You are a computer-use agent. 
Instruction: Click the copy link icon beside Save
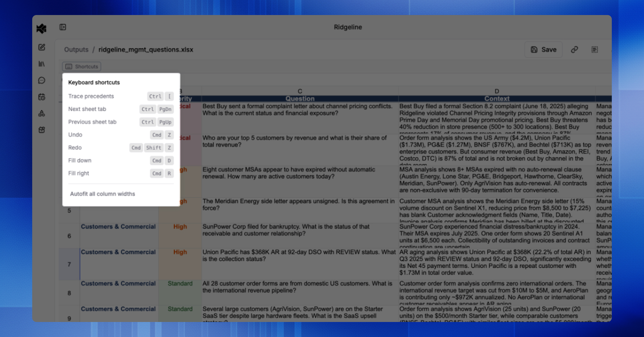574,50
